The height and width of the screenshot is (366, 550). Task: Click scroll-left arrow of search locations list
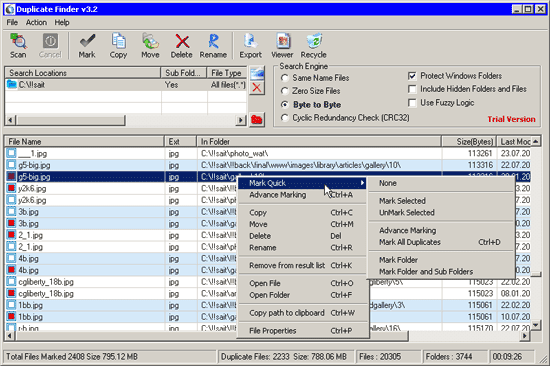[x=10, y=120]
